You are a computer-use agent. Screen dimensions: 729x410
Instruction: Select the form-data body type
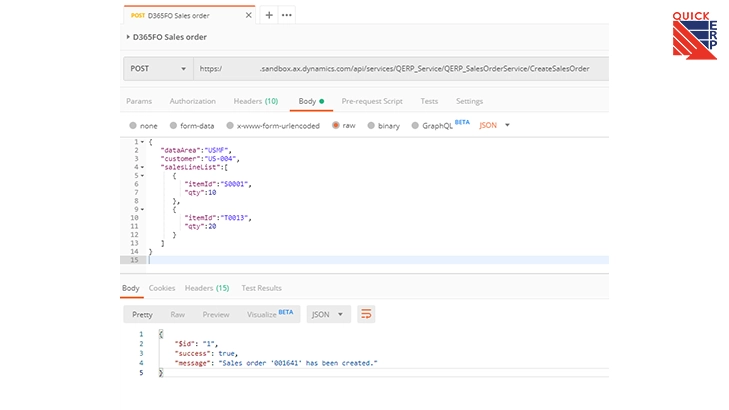tap(173, 126)
